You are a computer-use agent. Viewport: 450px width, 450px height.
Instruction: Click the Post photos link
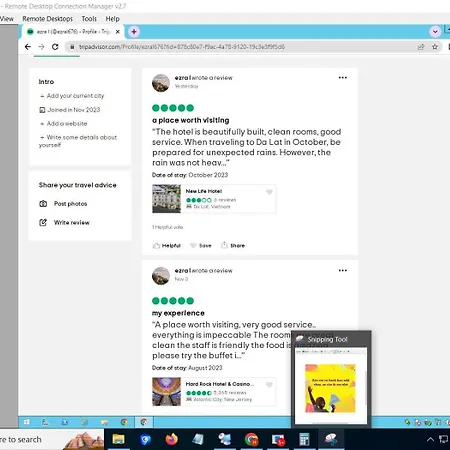(x=70, y=204)
